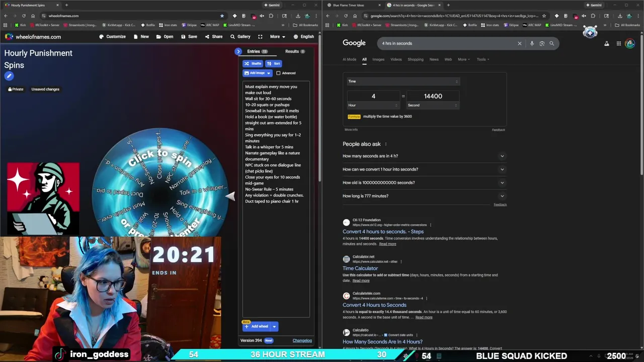
Task: Open the Time Calculator result
Action: pos(360,268)
